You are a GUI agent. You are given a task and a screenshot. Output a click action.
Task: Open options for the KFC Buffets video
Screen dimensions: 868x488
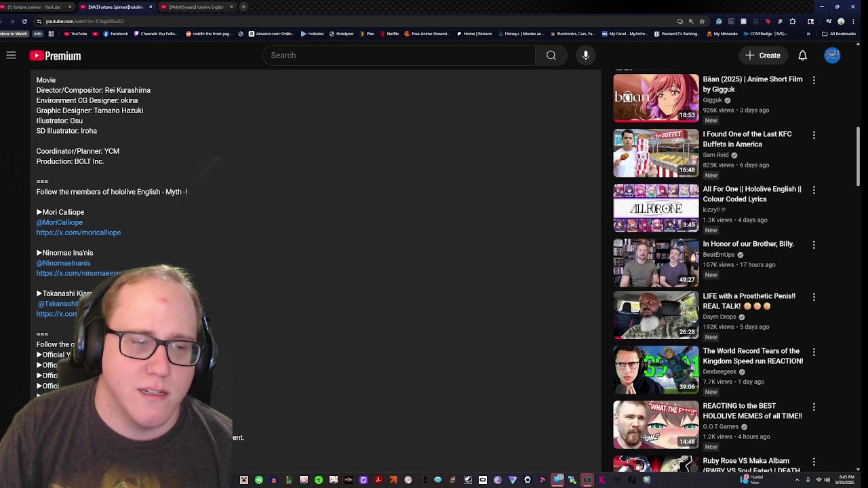tap(814, 135)
